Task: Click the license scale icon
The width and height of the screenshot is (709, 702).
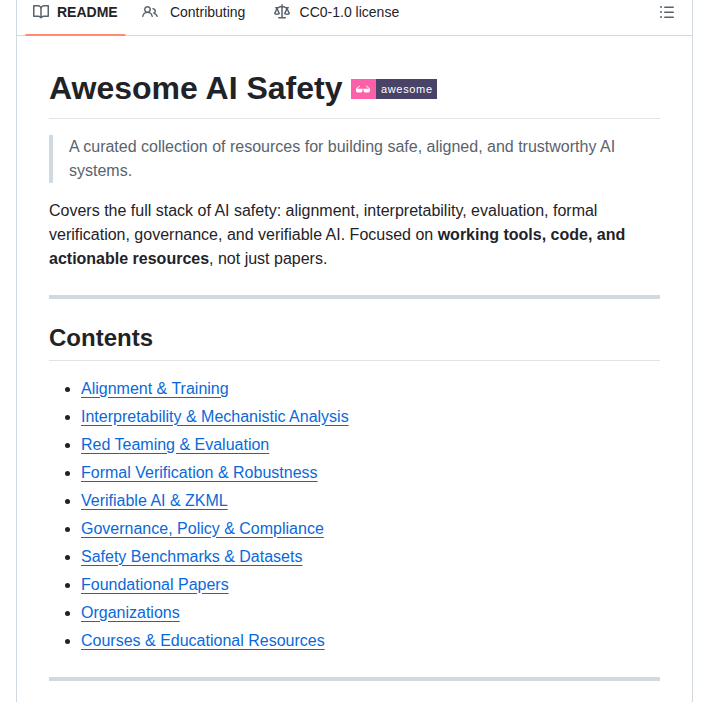Action: 282,12
